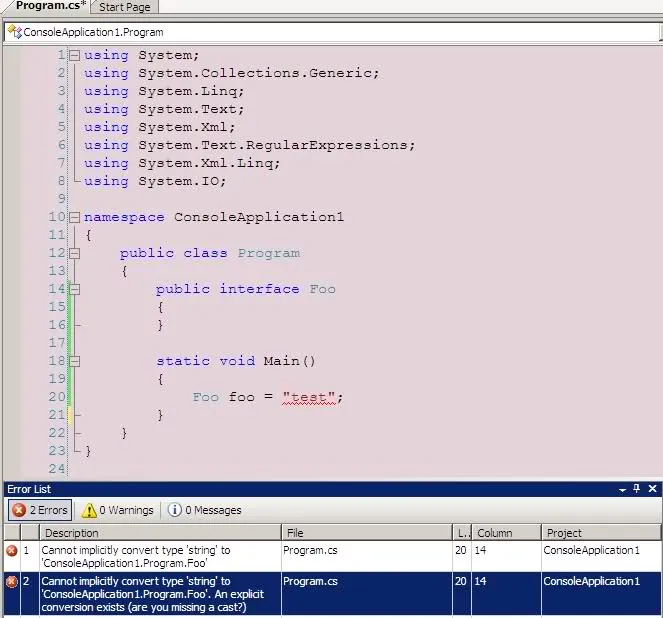Collapse the namespace ConsoleApplication1 block

[x=74, y=217]
